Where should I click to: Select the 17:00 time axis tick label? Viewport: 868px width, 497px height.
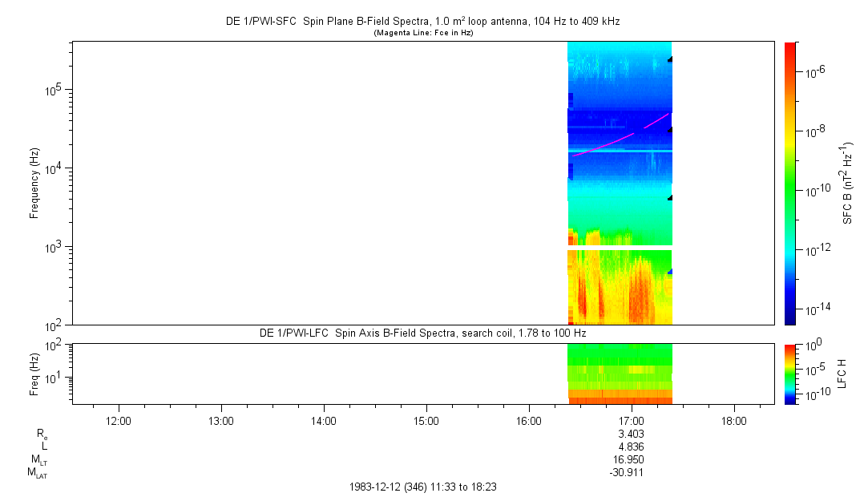click(632, 420)
